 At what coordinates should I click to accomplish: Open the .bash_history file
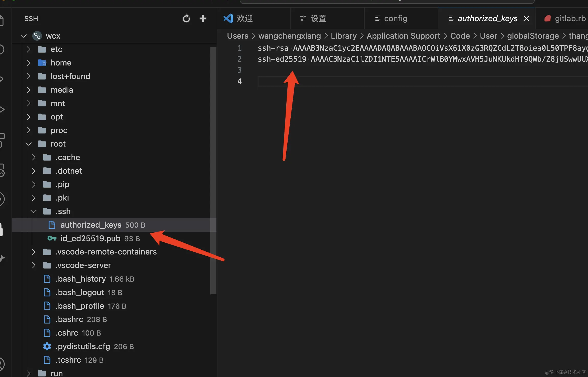click(x=81, y=279)
